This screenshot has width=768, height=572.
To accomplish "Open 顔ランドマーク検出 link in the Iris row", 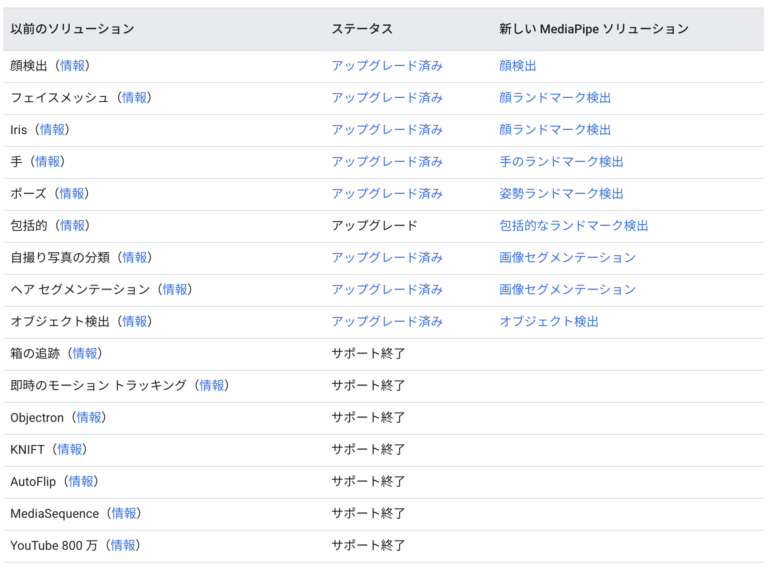I will [555, 130].
